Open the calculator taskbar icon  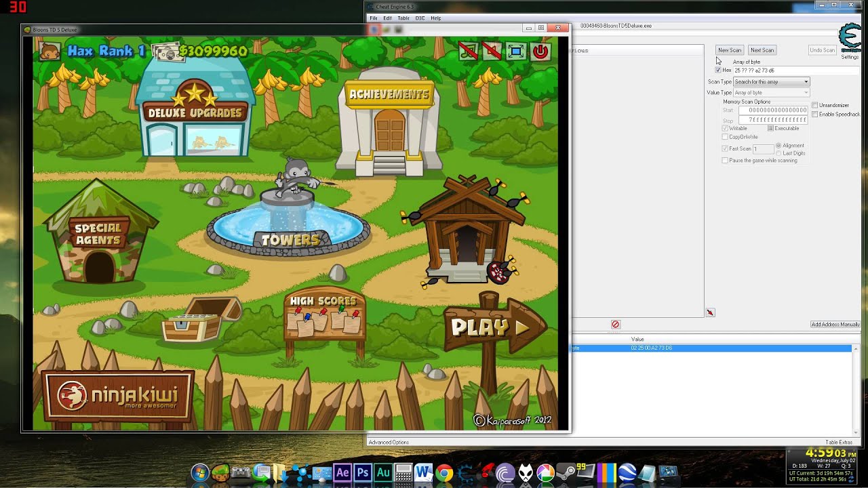[x=403, y=472]
